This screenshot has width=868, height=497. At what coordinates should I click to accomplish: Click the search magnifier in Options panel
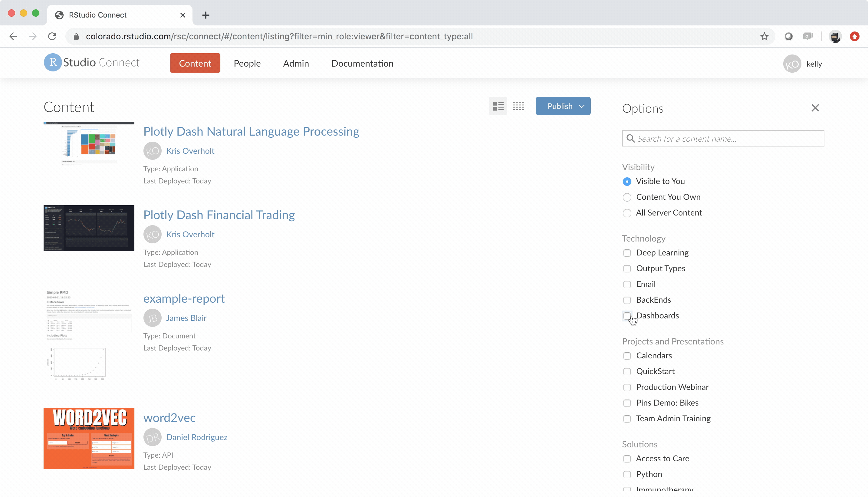(x=631, y=139)
